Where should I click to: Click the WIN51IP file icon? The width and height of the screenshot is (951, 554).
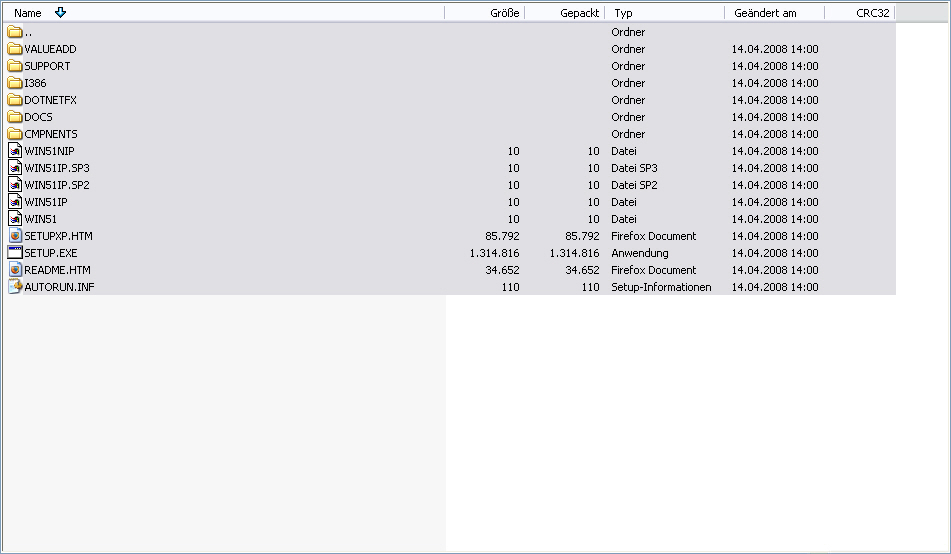[x=15, y=202]
